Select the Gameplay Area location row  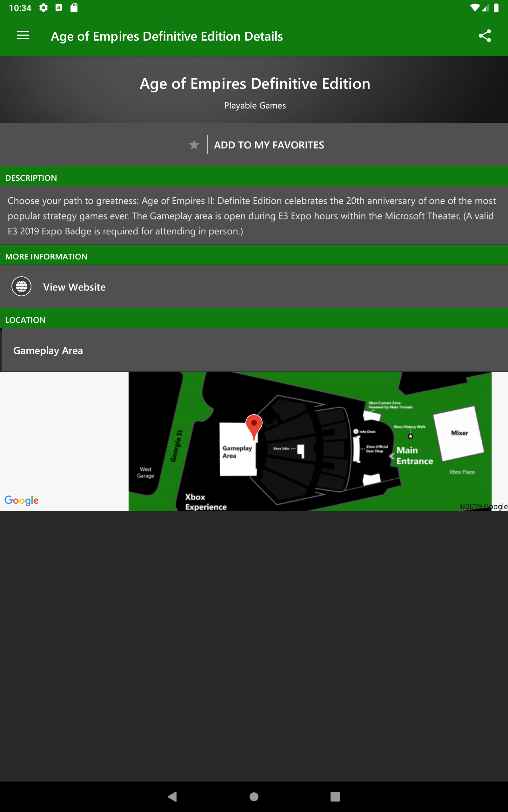coord(254,350)
